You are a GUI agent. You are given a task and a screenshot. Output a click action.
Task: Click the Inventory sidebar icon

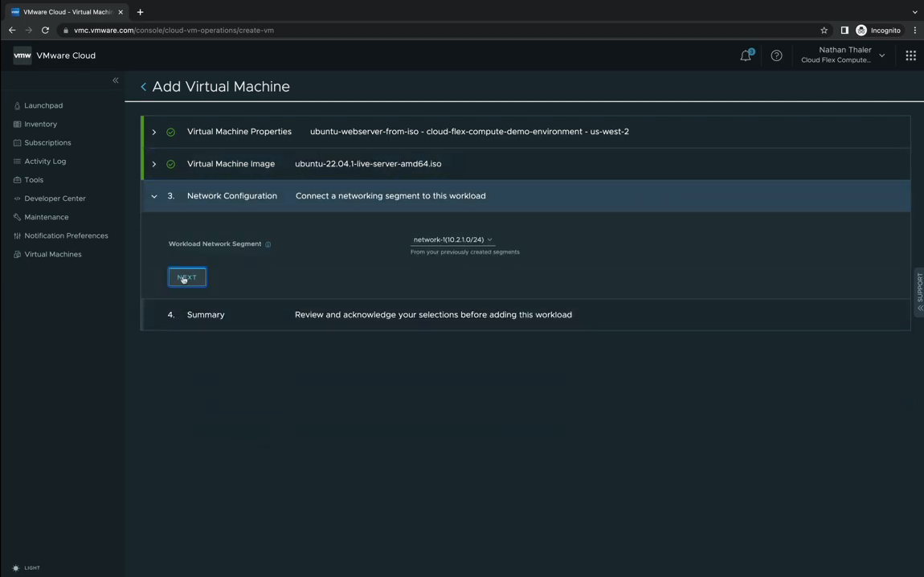tap(17, 125)
